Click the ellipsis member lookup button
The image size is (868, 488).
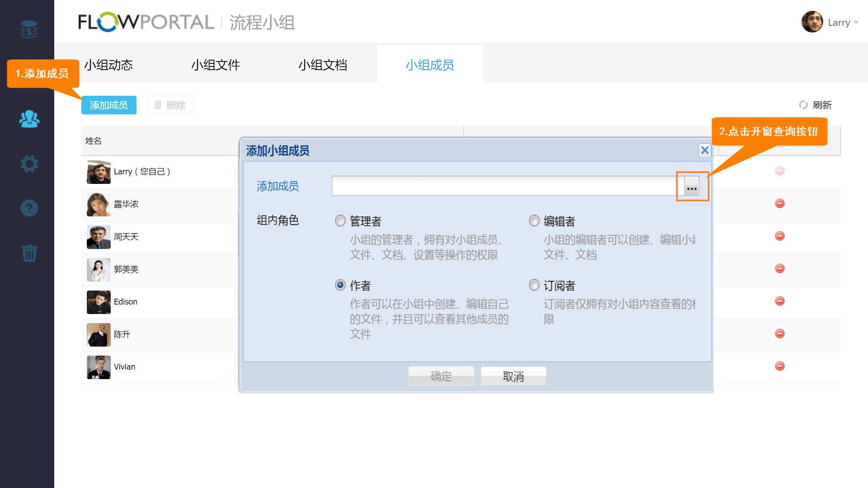coord(691,186)
